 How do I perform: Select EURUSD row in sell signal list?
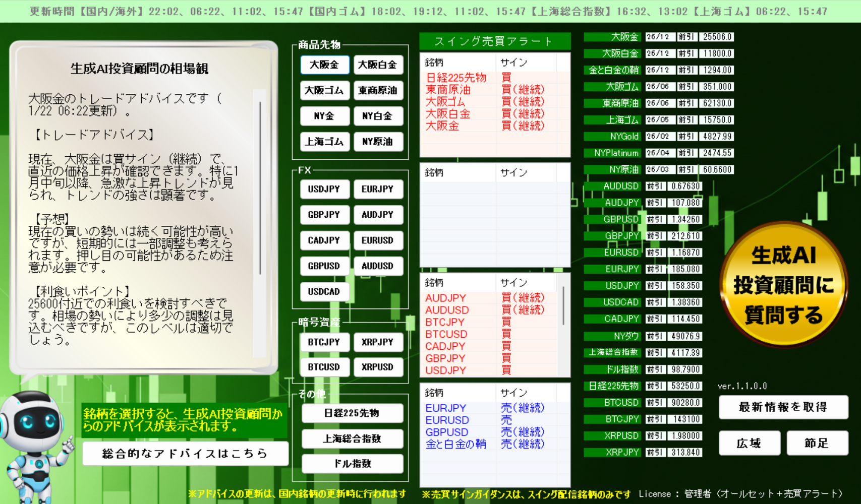pos(488,420)
